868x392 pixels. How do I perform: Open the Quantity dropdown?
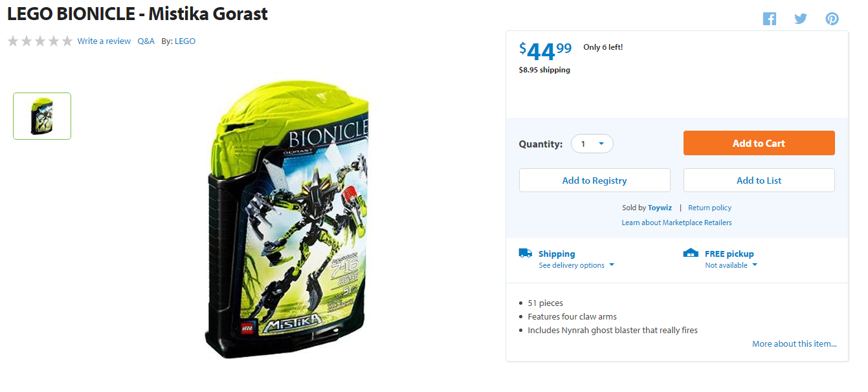pos(592,144)
